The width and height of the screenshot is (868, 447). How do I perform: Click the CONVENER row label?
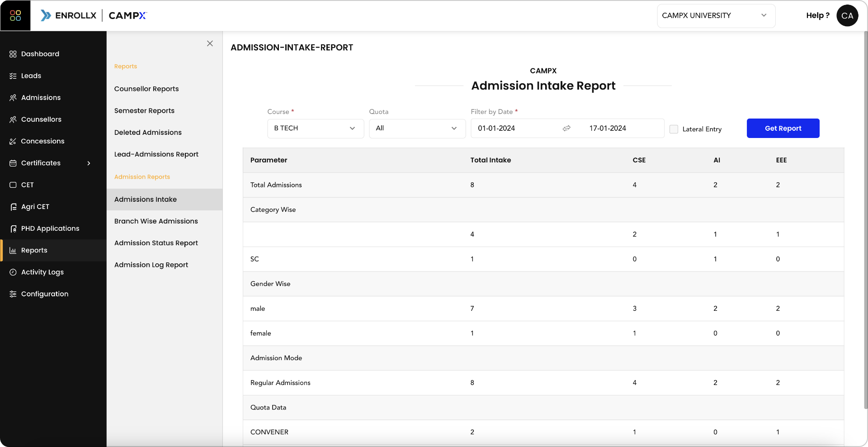269,432
